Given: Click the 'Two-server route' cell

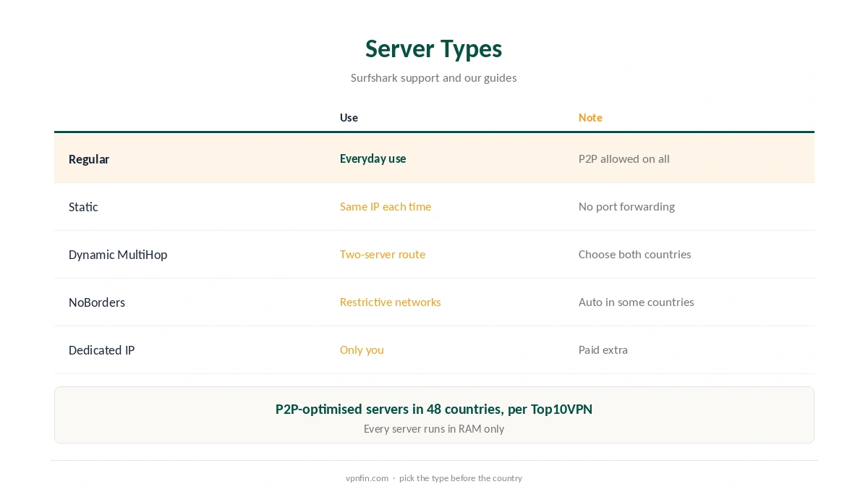Looking at the screenshot, I should click(x=383, y=254).
